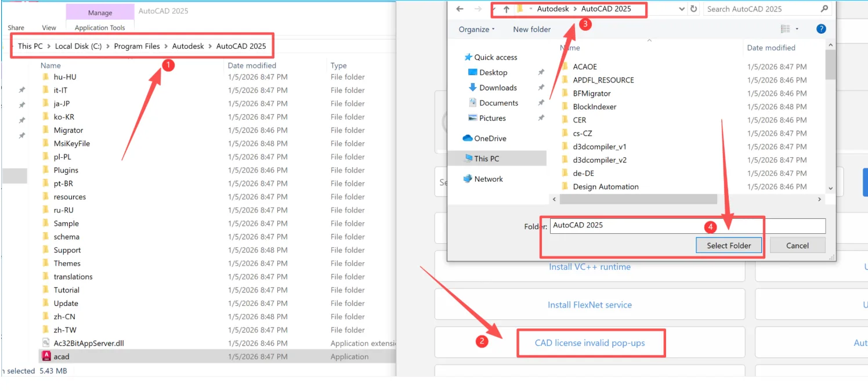Click the Folder name input field
This screenshot has height=390, width=868.
click(687, 225)
